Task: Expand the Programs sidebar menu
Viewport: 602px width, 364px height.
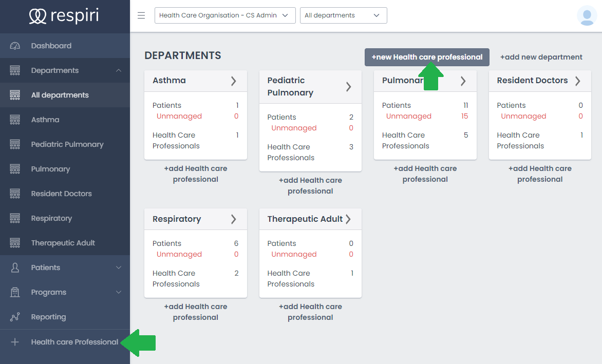Action: tap(119, 292)
